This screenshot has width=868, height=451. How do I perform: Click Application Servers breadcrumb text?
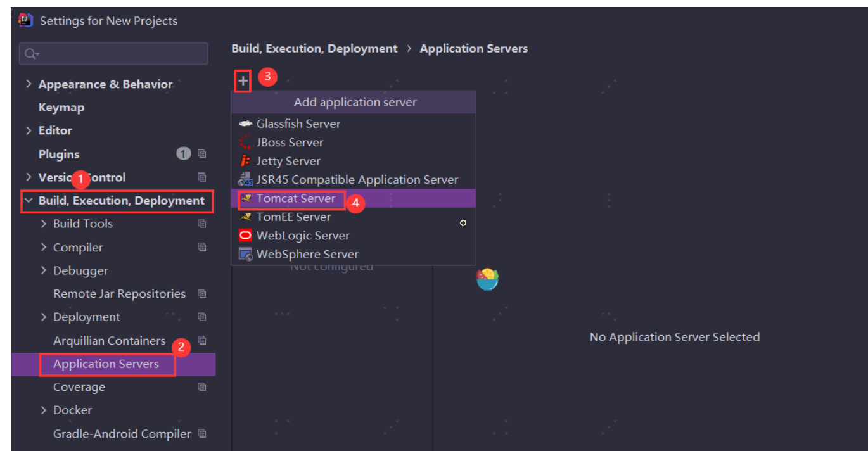click(473, 48)
